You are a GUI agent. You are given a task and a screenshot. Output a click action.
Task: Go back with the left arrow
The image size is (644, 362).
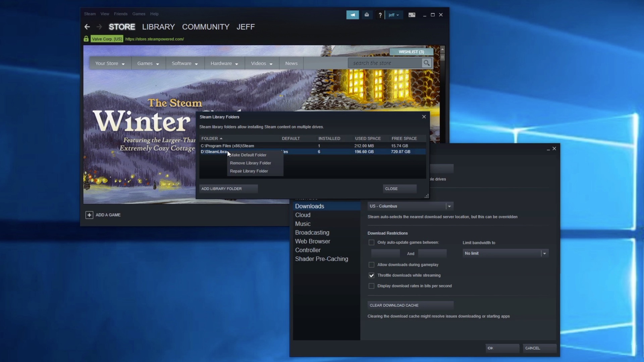(x=87, y=27)
